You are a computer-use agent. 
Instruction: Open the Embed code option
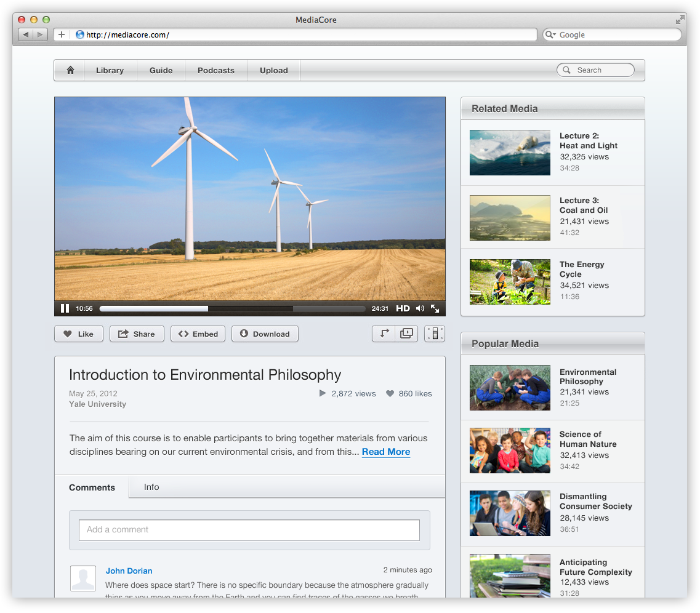[x=198, y=334]
